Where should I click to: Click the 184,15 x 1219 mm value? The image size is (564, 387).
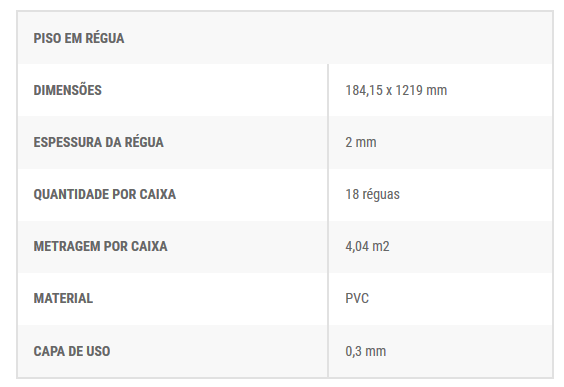[396, 90]
